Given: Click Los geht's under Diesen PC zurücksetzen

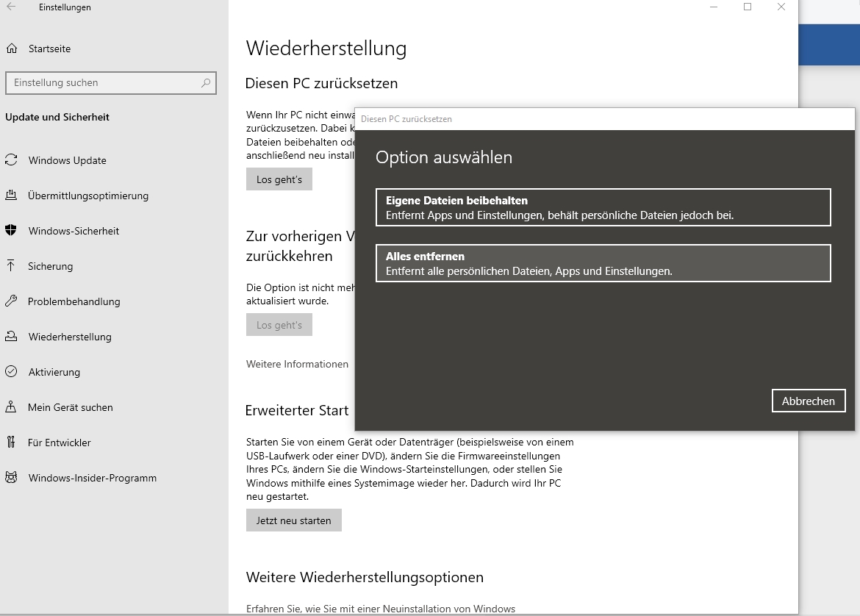Looking at the screenshot, I should [279, 179].
